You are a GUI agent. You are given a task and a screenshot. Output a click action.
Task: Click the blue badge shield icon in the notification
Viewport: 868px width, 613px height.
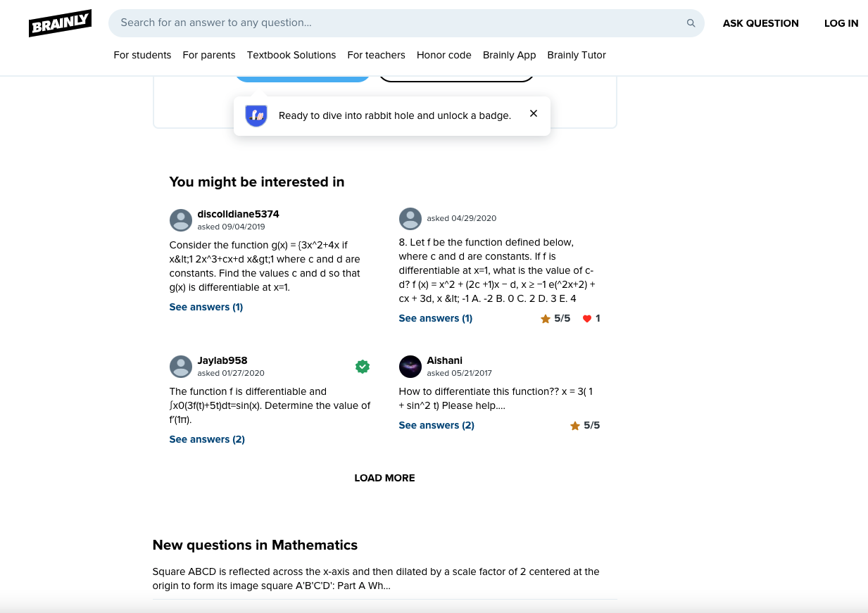click(x=256, y=115)
